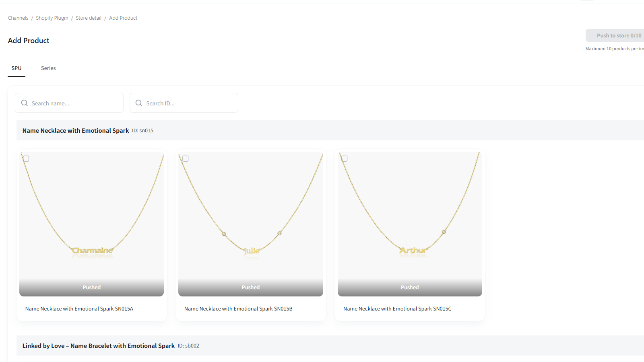
Task: Go to the Shopify Plugin breadcrumb
Action: [52, 18]
